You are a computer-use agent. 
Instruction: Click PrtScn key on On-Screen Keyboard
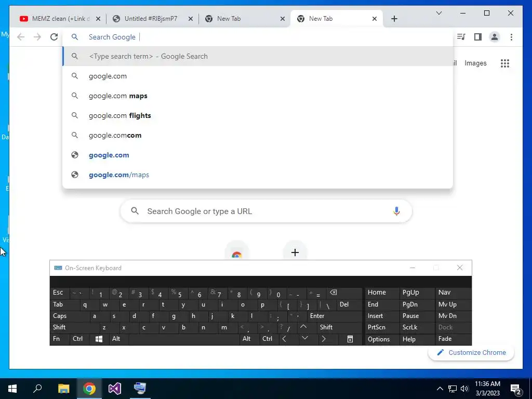[382, 327]
